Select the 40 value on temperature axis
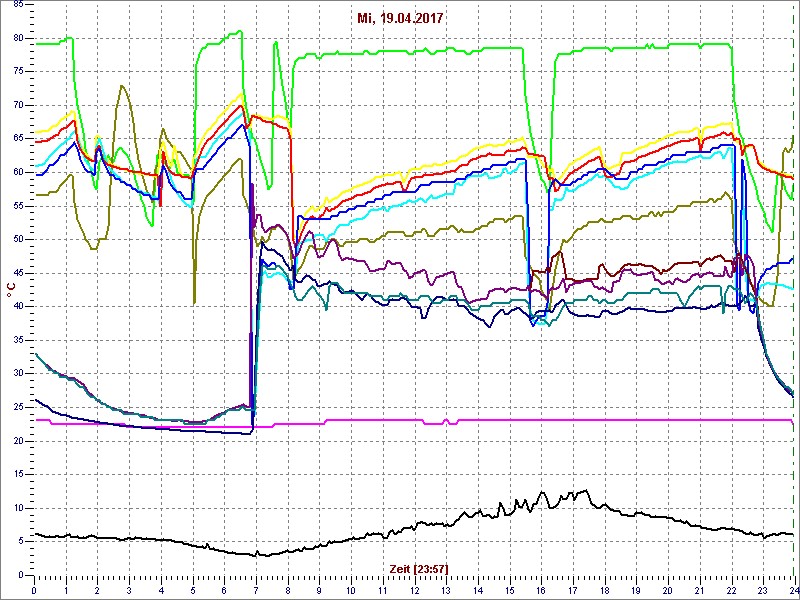800x600 pixels. [x=17, y=306]
